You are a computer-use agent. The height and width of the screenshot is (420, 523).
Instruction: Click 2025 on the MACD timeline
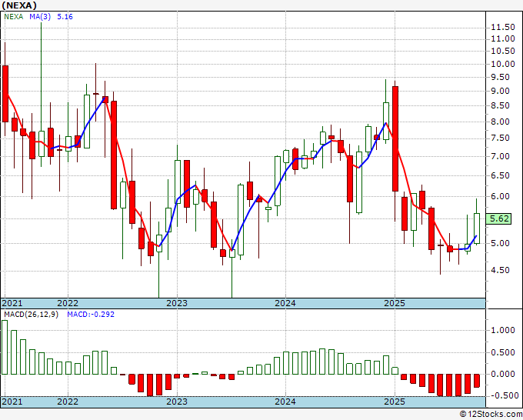pos(395,402)
